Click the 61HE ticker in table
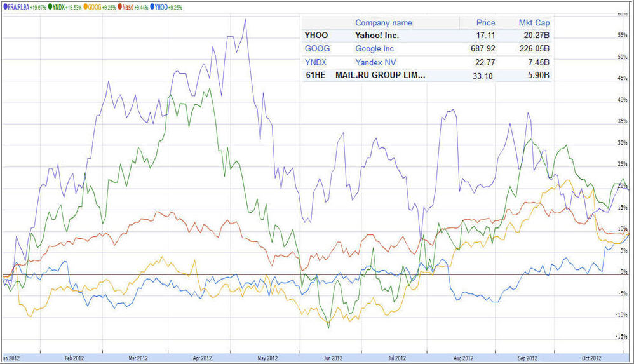This screenshot has height=364, width=634. [315, 75]
